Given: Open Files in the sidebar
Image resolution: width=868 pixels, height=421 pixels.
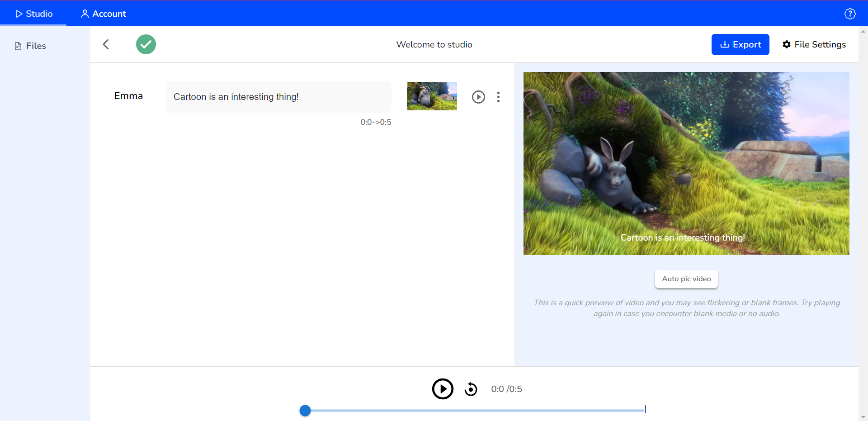Looking at the screenshot, I should click(30, 46).
